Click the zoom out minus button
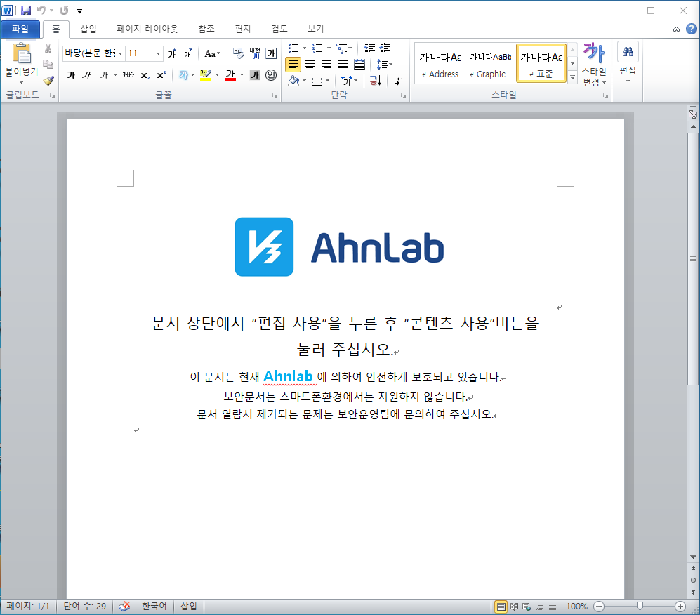Screen dimensions: 700x615 click(599, 606)
